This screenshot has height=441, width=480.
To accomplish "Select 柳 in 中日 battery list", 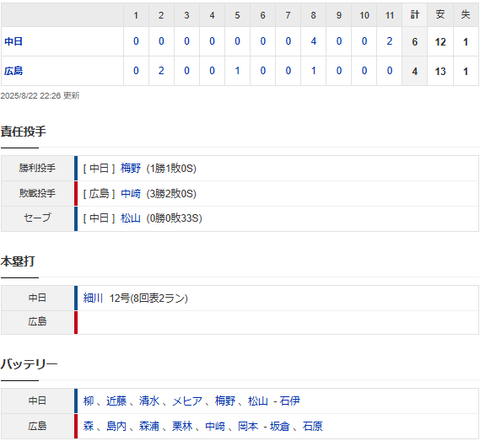I will point(88,401).
